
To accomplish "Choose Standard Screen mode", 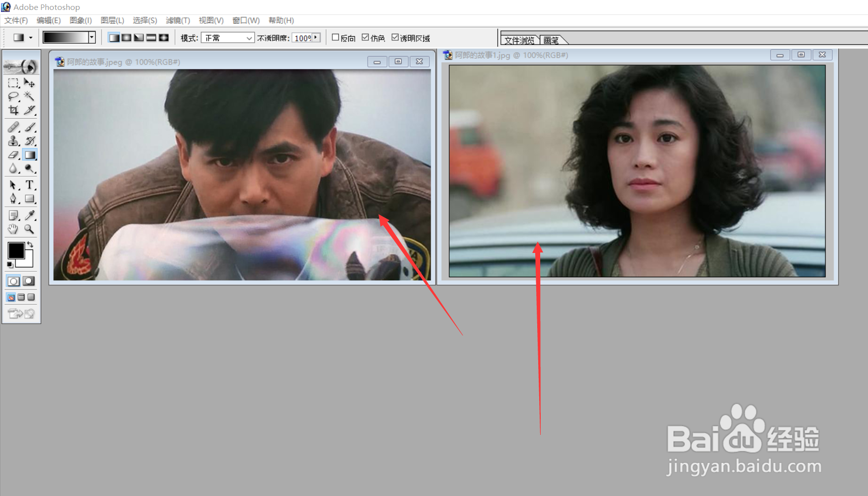I will click(x=11, y=297).
